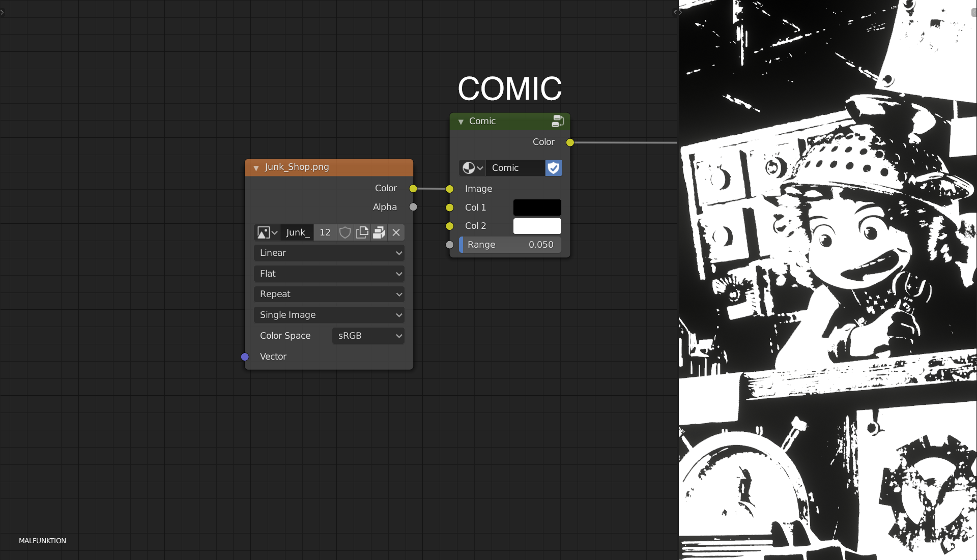Image resolution: width=977 pixels, height=560 pixels.
Task: Toggle fake user shield on Comic group
Action: pyautogui.click(x=554, y=168)
